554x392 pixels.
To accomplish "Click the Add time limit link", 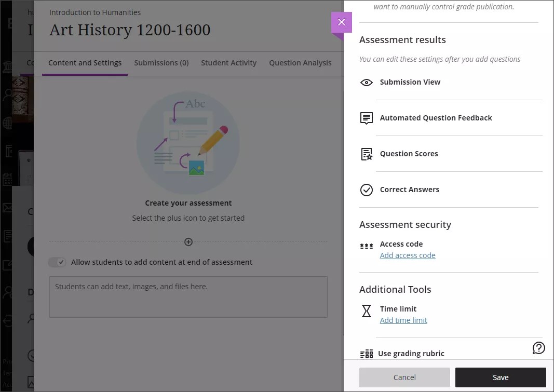I will point(403,320).
